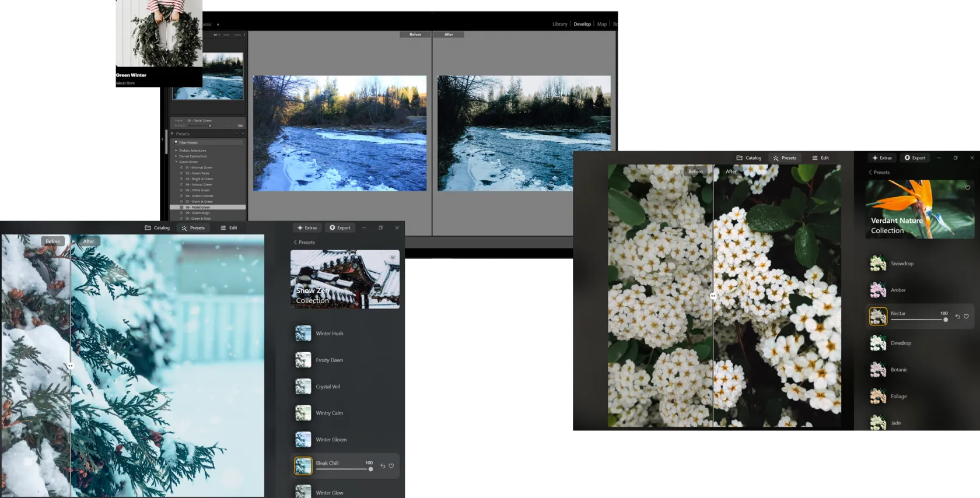Image resolution: width=980 pixels, height=498 pixels.
Task: Switch to the Library module in Lightroom
Action: tap(559, 24)
